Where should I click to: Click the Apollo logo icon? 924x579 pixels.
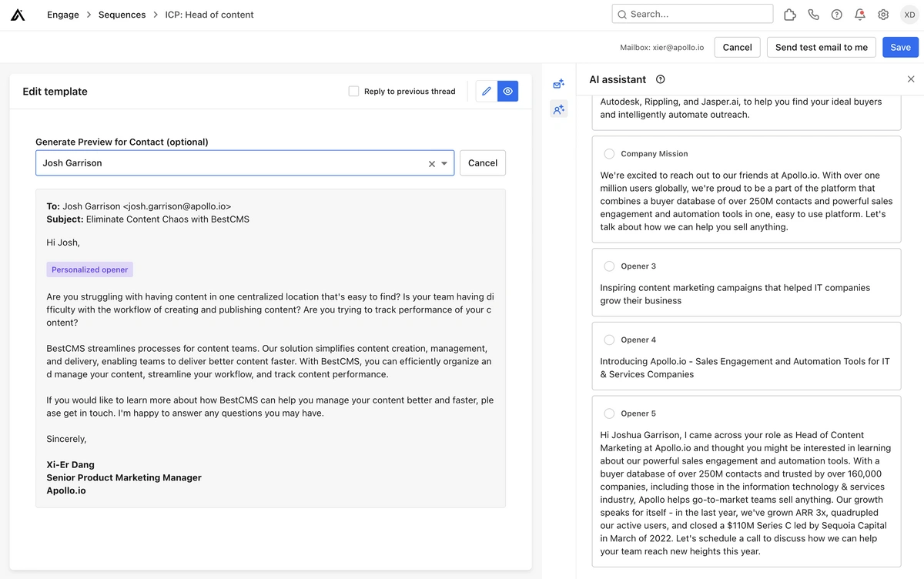(18, 15)
